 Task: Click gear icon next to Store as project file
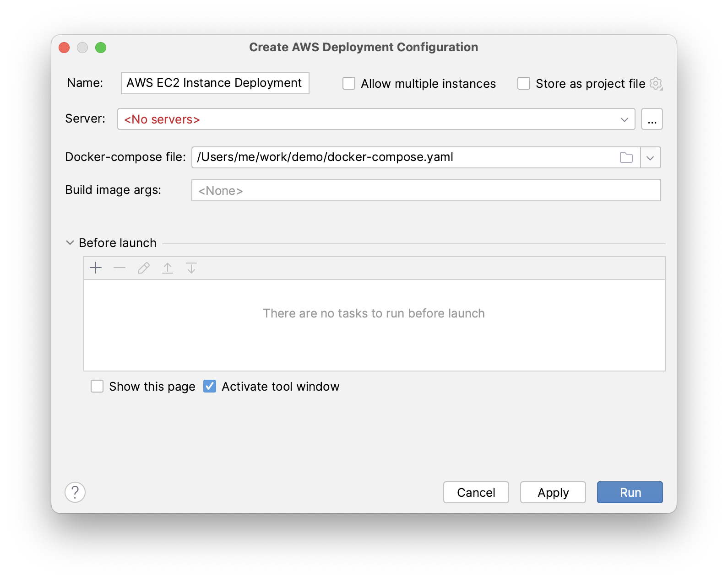656,84
